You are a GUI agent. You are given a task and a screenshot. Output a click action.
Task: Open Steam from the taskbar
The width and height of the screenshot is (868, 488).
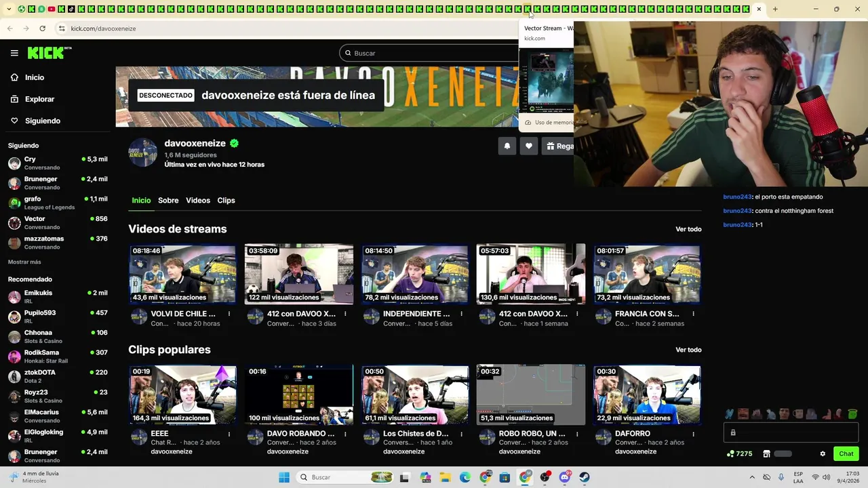point(584,477)
